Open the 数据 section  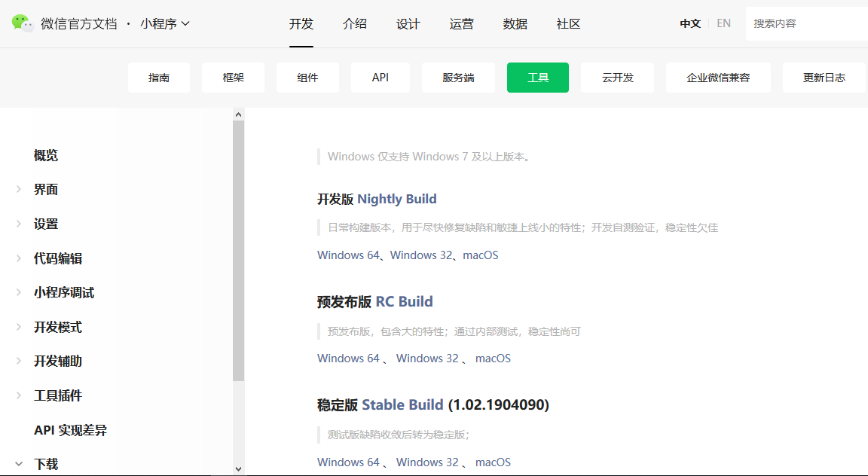(x=515, y=23)
